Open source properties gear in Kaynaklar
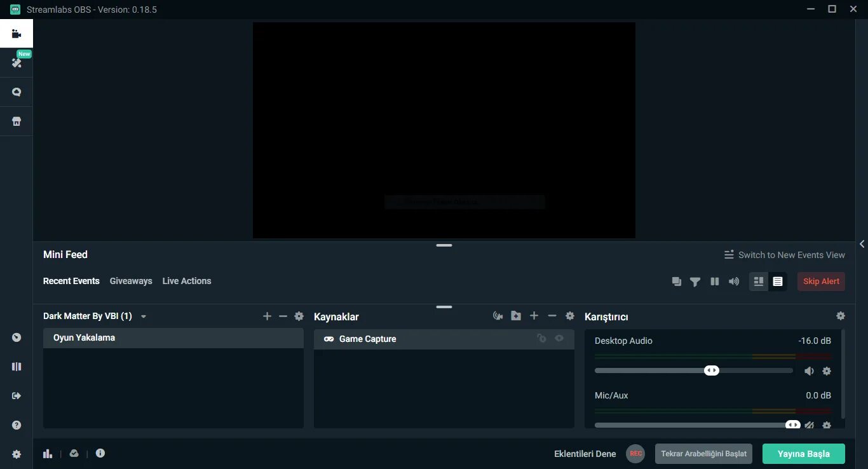This screenshot has height=469, width=868. (570, 316)
